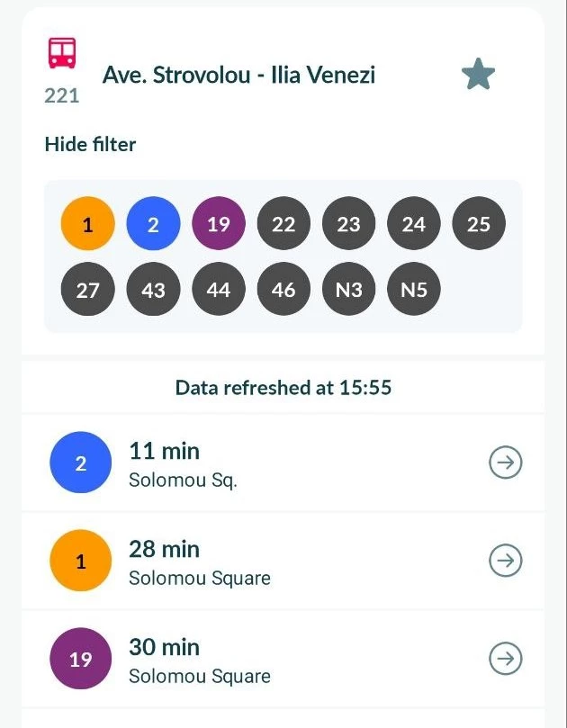
Task: Toggle route 2 filter chip off
Action: point(153,224)
